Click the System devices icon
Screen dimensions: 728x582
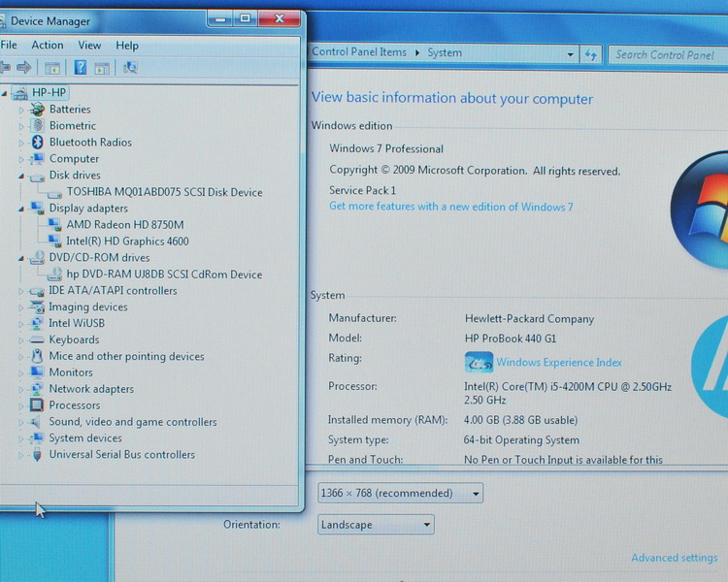click(x=37, y=437)
